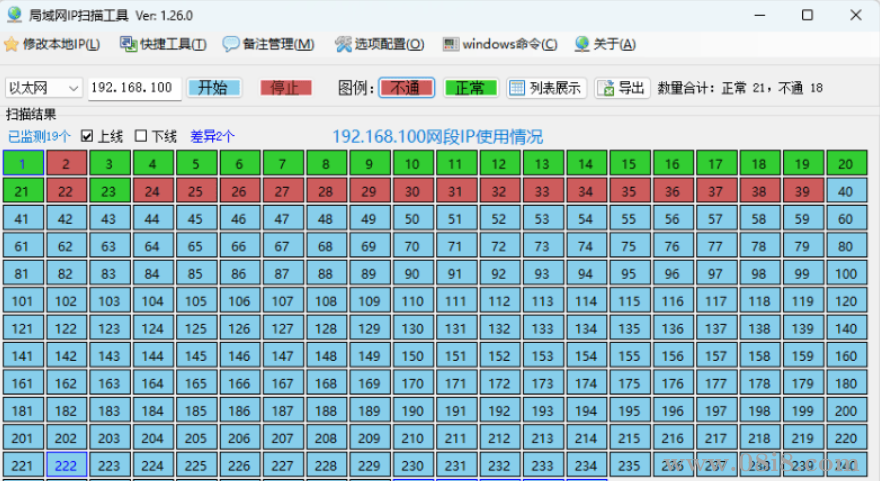Open the 关于(A) menu
The height and width of the screenshot is (481, 880).
tap(606, 44)
